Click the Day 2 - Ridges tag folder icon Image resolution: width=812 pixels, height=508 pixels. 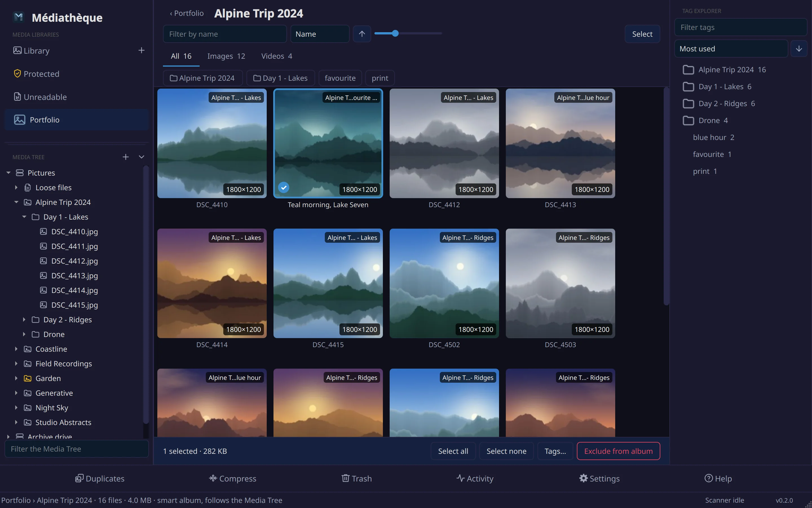pos(688,104)
